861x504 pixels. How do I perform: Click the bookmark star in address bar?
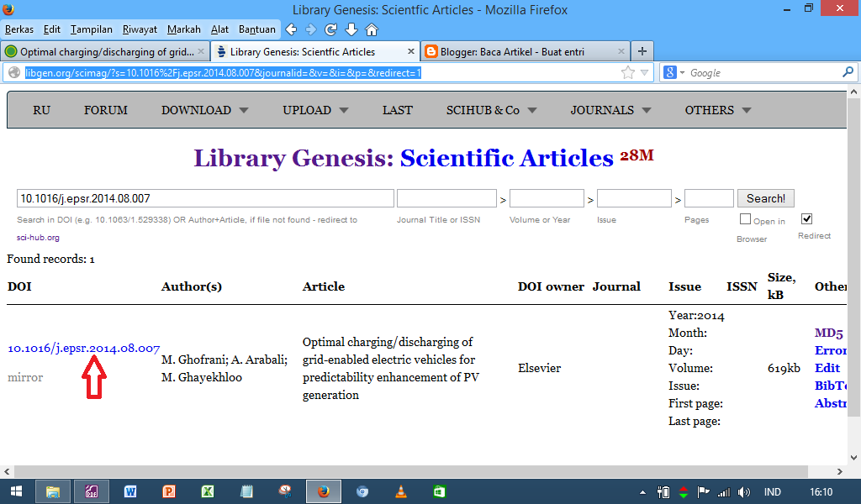point(627,72)
